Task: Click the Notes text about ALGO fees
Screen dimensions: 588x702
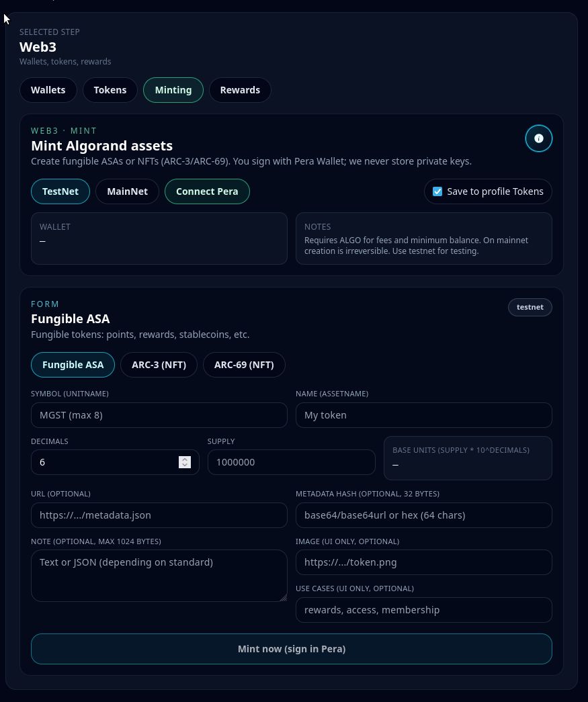Action: coord(416,245)
